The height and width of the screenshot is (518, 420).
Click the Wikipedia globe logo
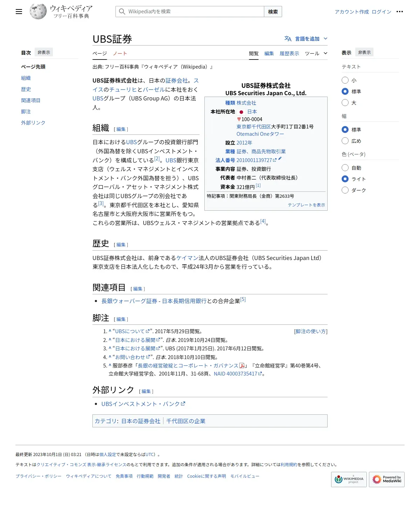38,12
